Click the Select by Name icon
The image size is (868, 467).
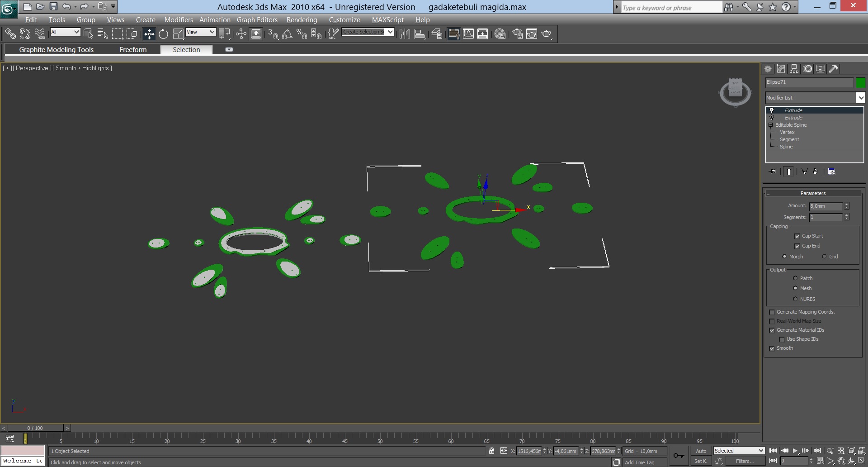coord(103,34)
